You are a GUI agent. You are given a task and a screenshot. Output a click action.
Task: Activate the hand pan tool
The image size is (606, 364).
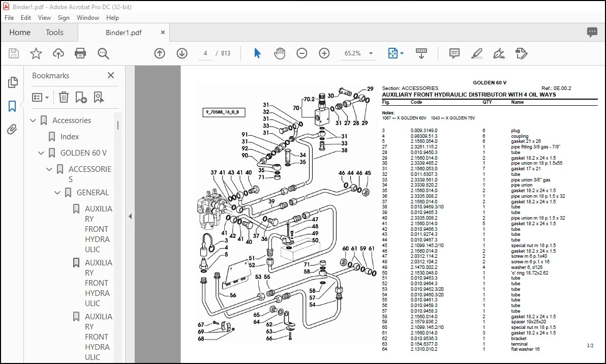[280, 53]
